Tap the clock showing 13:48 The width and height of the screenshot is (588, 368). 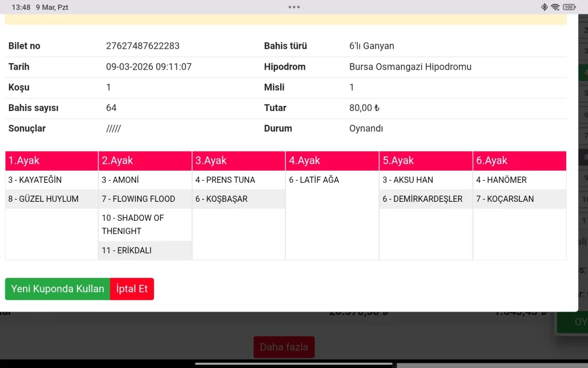pyautogui.click(x=21, y=7)
